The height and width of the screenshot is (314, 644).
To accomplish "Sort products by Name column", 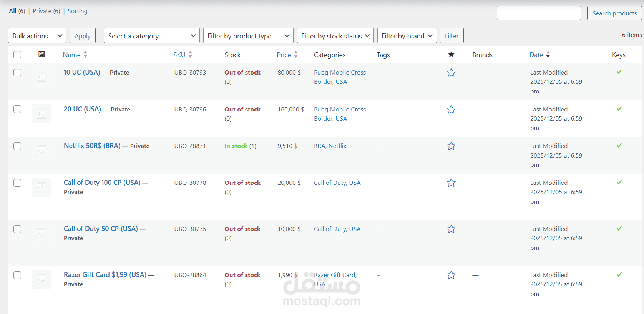I will pos(75,55).
